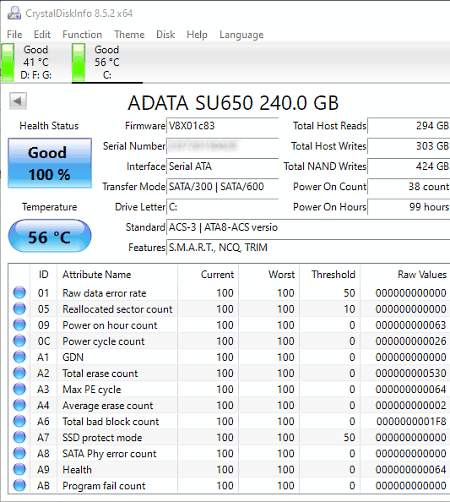
Task: Select the SSD protect mode attribute name
Action: pyautogui.click(x=102, y=437)
